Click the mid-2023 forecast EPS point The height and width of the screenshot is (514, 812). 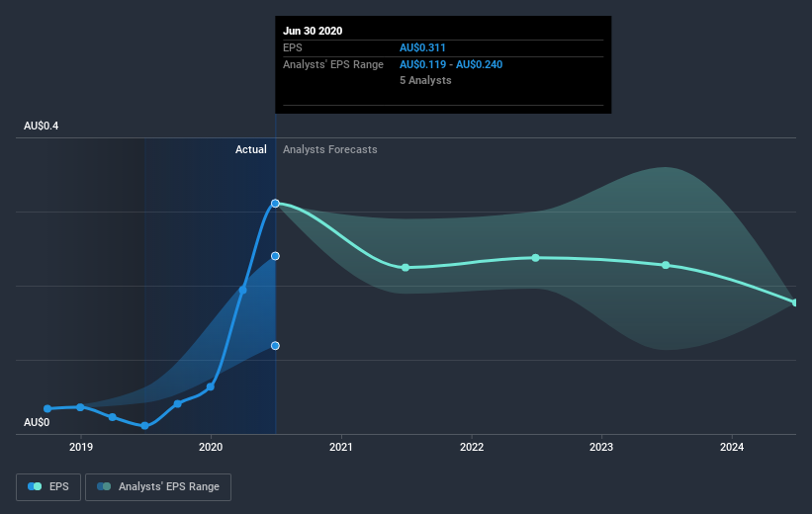tap(666, 265)
